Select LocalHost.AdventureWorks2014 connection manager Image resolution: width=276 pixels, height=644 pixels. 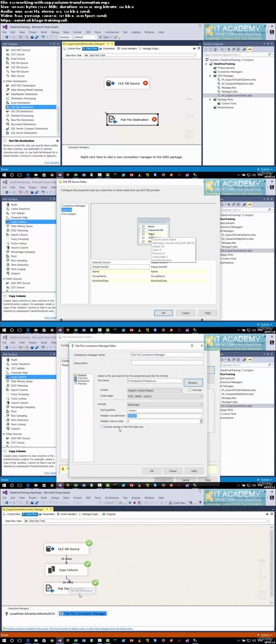(x=30, y=614)
